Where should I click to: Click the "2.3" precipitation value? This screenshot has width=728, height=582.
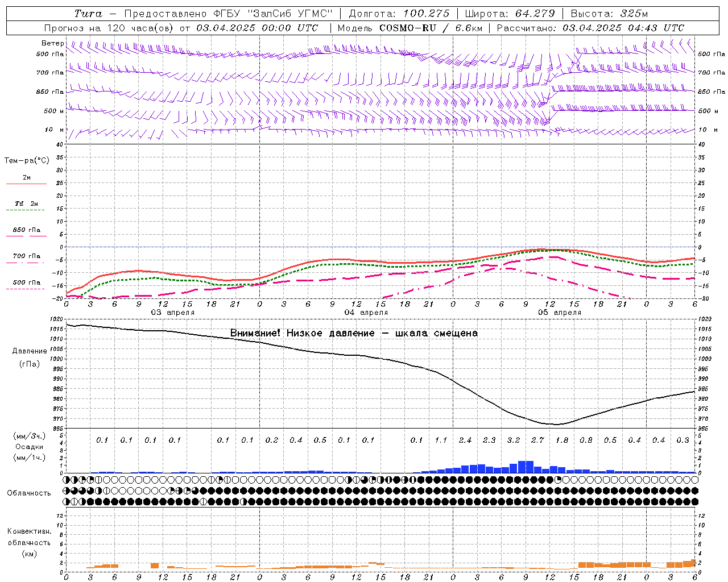coord(489,440)
